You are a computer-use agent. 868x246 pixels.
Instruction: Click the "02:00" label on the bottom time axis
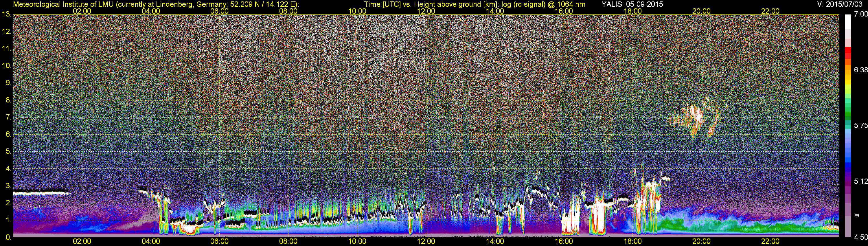click(82, 242)
